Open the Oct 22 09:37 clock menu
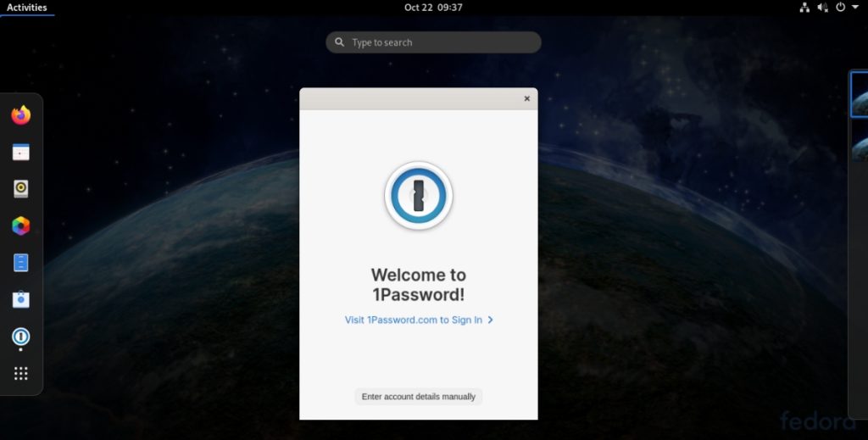This screenshot has width=868, height=440. tap(433, 7)
